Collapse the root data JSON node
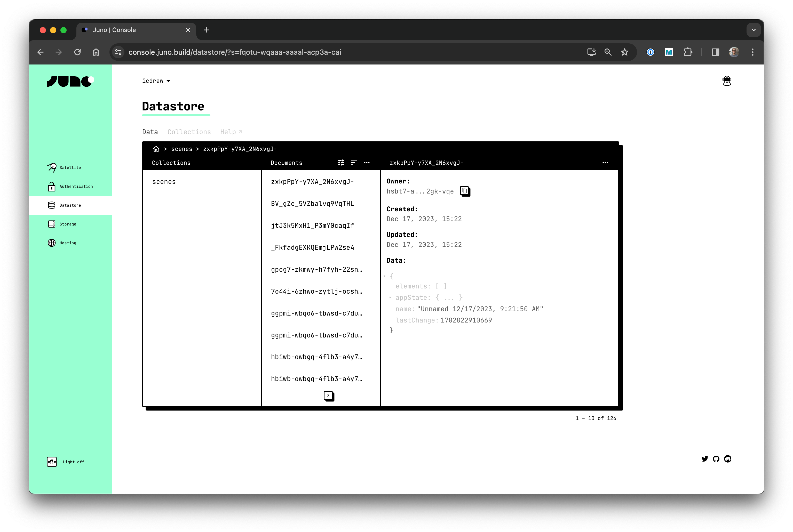The image size is (793, 532). point(385,276)
